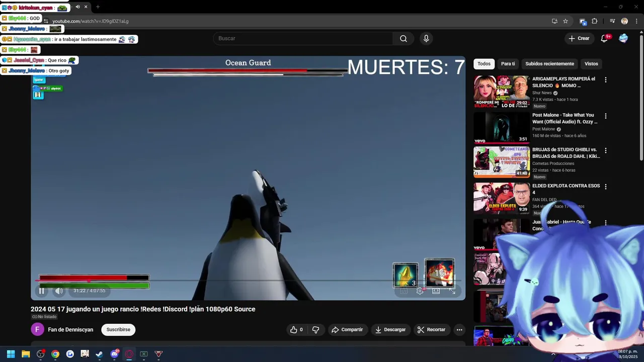
Task: Click the Recortar clip button
Action: [431, 330]
